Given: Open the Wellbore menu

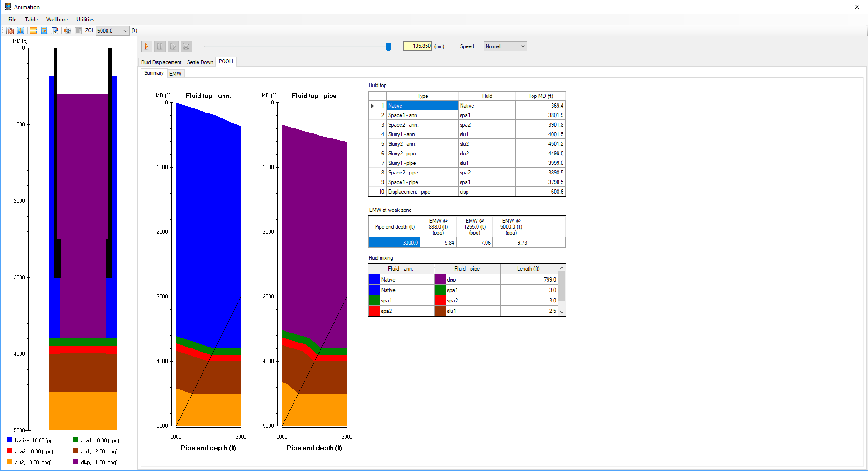Looking at the screenshot, I should click(x=57, y=20).
